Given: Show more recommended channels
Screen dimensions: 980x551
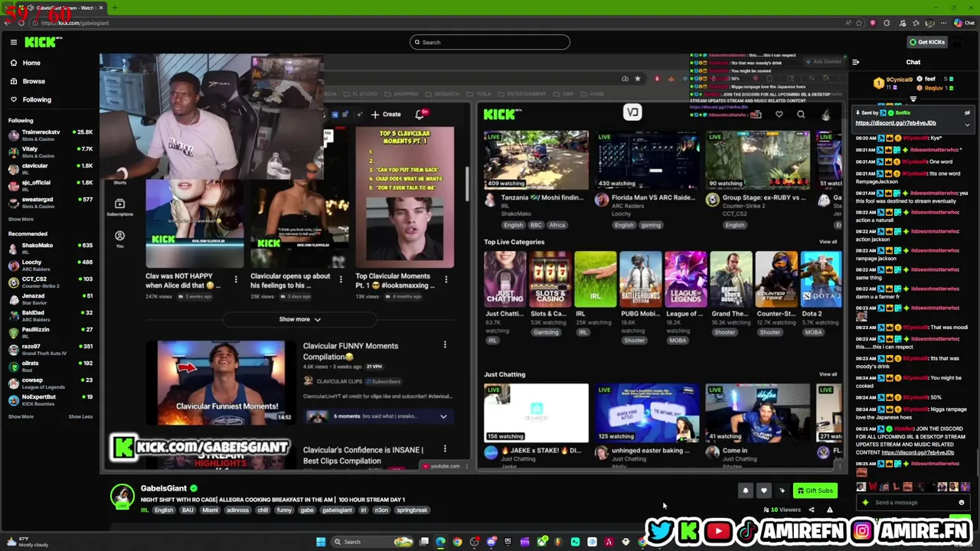Looking at the screenshot, I should [x=21, y=417].
